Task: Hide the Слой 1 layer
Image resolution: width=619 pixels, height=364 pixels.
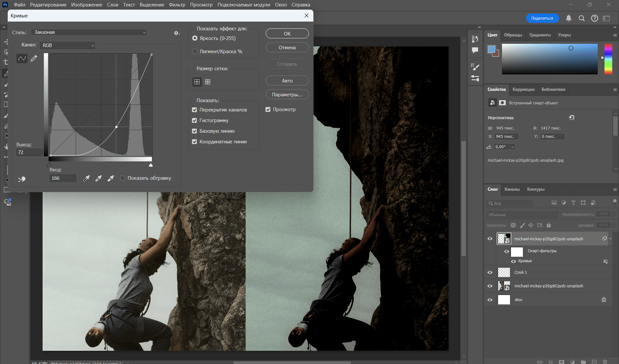Action: coord(490,273)
